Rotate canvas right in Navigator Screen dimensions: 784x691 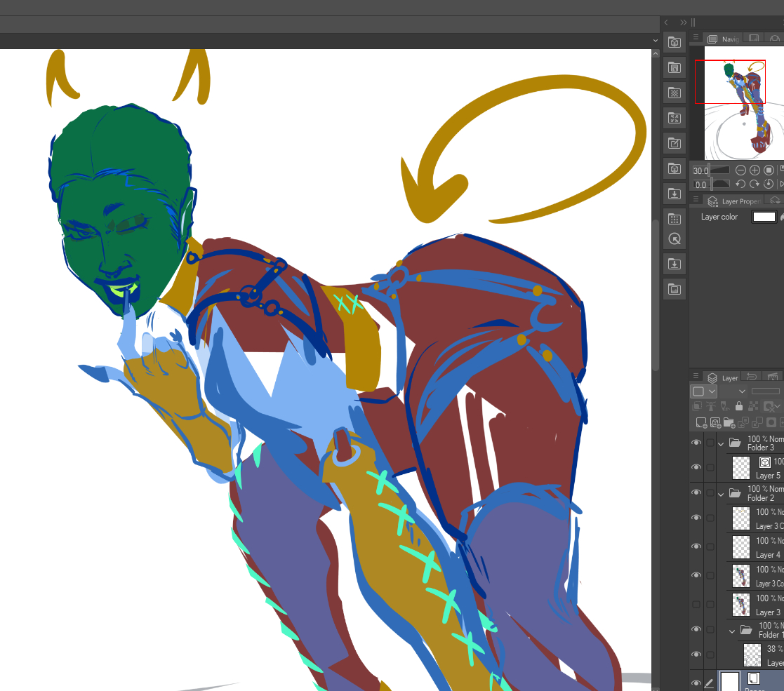click(x=755, y=184)
